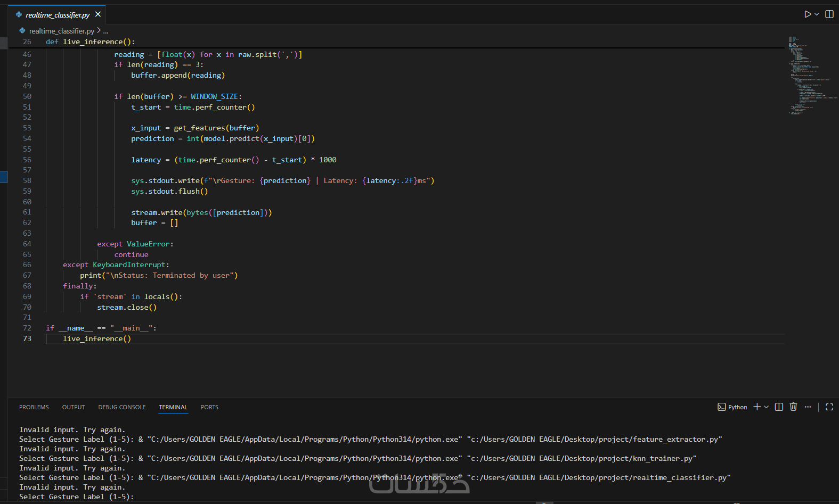This screenshot has width=839, height=504.
Task: Switch to the PROBLEMS panel tab
Action: pyautogui.click(x=34, y=407)
